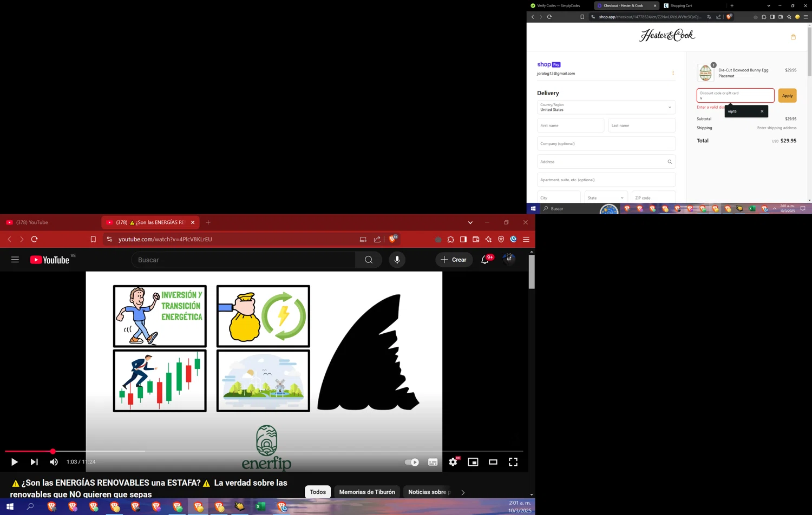This screenshot has width=812, height=515.
Task: Close the '¿Son las ENERGÍAS' tab
Action: pos(193,222)
